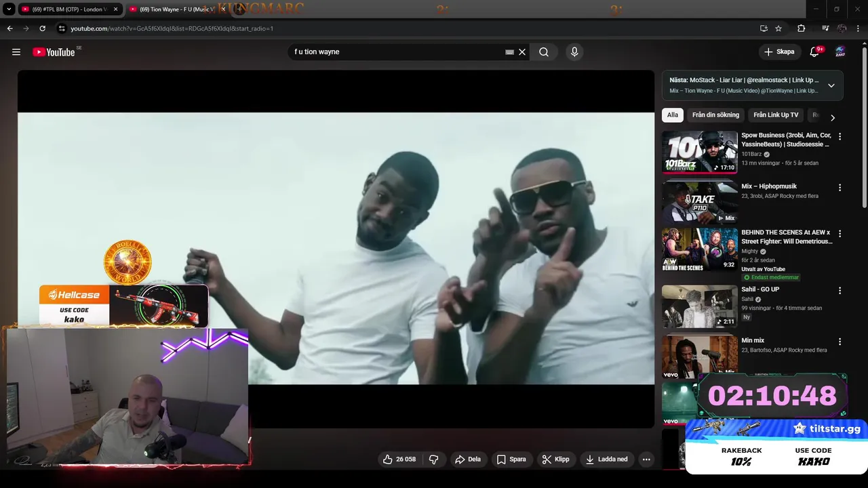Open options for Min mix
Screen dimensions: 868x488
[x=840, y=342]
